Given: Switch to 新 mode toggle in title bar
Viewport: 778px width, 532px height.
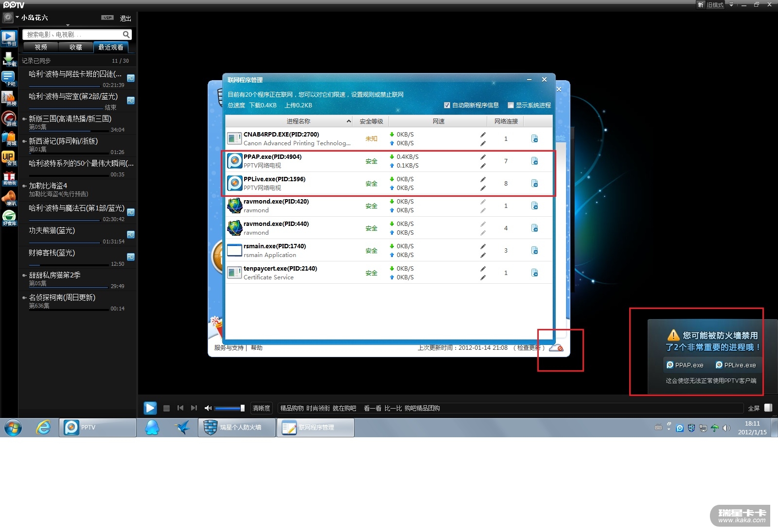Looking at the screenshot, I should tap(701, 5).
